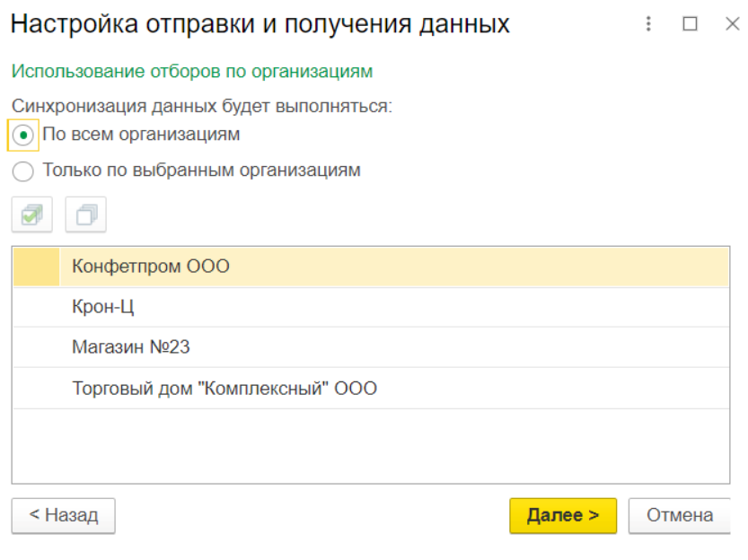The height and width of the screenshot is (560, 748).
Task: Toggle checkbox cell beside Торговый дом "Комплексный"
Action: [37, 389]
